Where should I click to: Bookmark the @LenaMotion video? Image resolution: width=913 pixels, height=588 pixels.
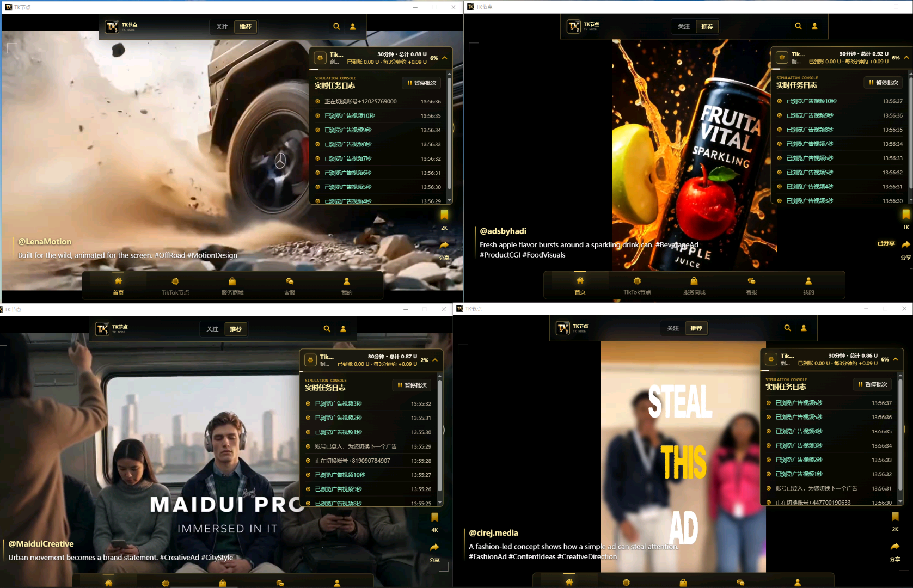[444, 215]
